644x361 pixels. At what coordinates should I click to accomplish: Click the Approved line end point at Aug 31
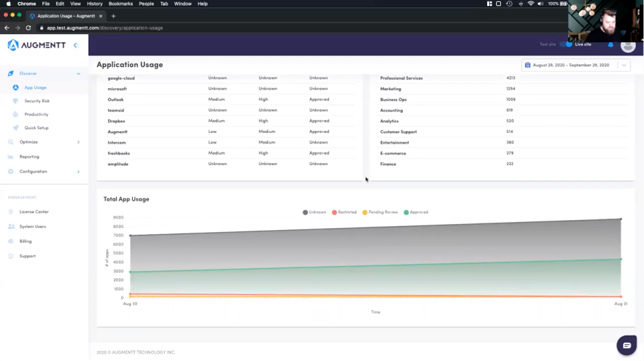(621, 259)
